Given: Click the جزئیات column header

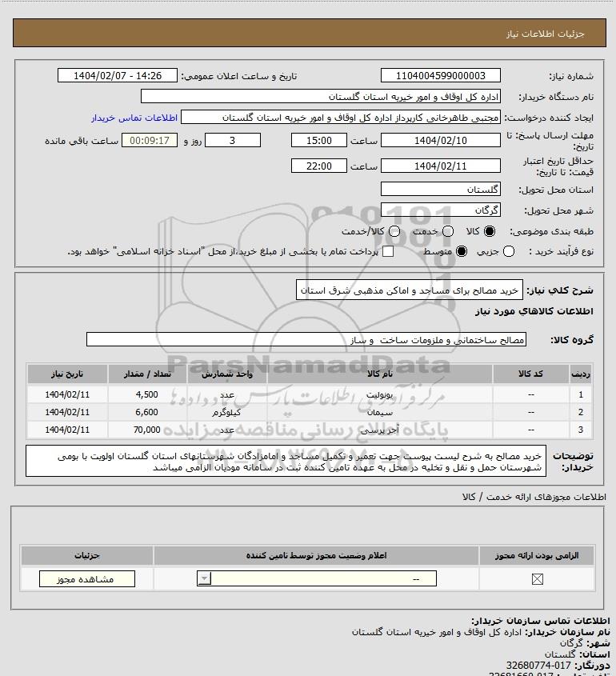Looking at the screenshot, I should [x=87, y=555].
